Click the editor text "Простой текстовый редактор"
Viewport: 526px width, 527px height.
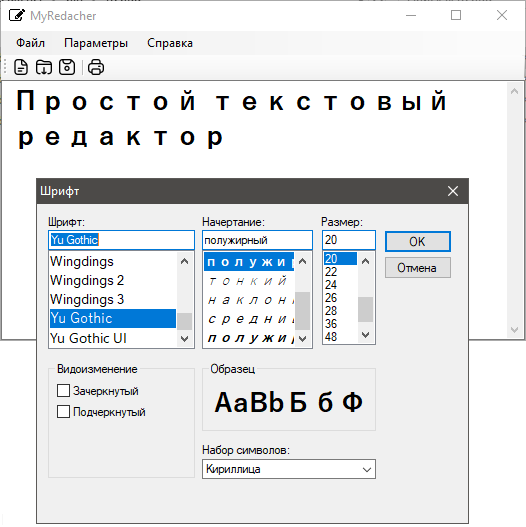pyautogui.click(x=232, y=119)
